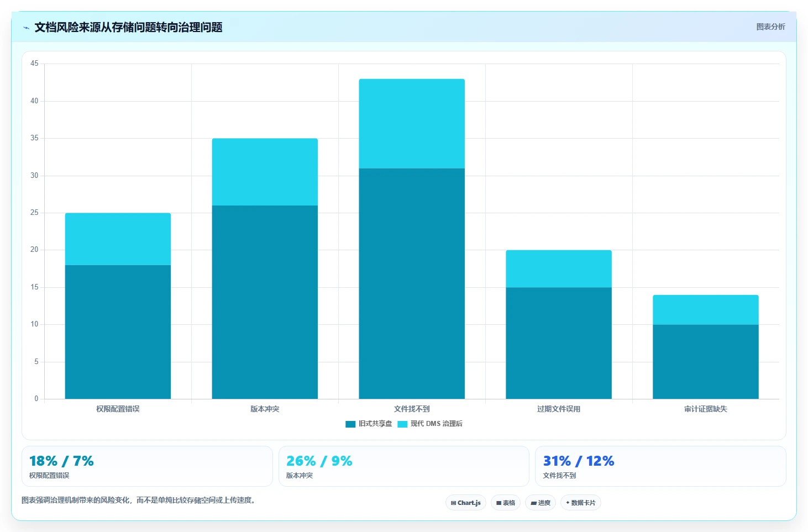The image size is (808, 532).
Task: Toggle the 旧式共享盘 legend entry
Action: (x=369, y=424)
